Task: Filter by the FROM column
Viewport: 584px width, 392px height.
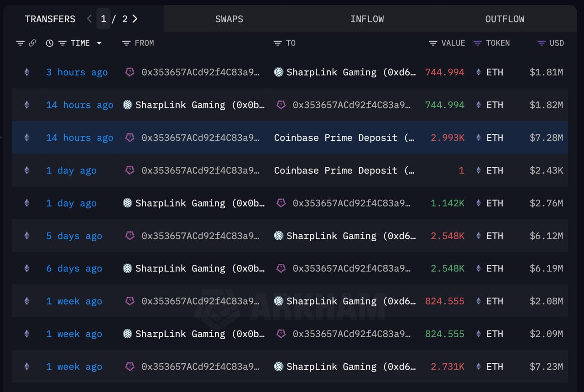Action: tap(126, 43)
